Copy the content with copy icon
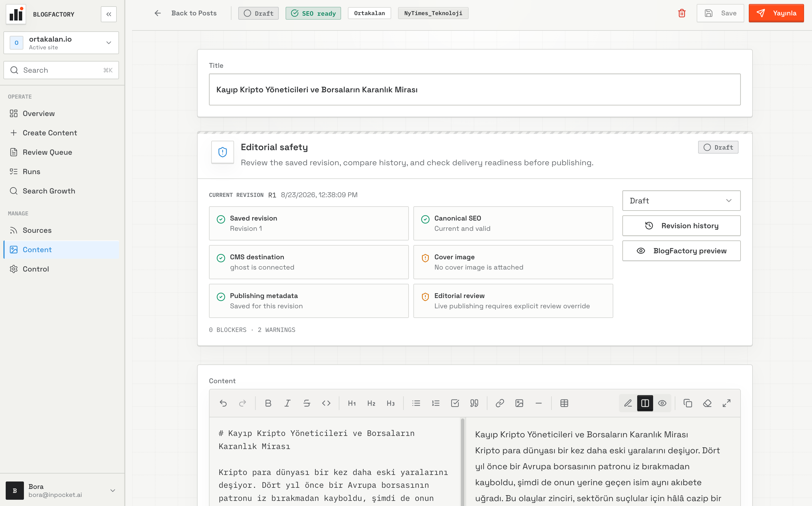Image resolution: width=812 pixels, height=506 pixels. [688, 403]
